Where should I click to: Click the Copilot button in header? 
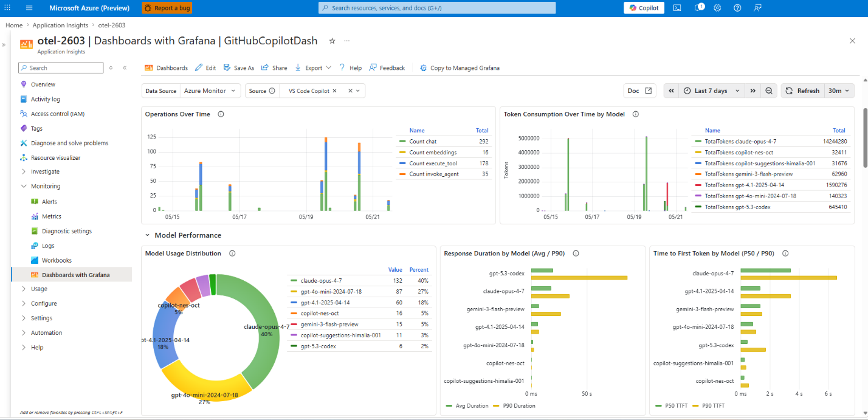point(644,8)
